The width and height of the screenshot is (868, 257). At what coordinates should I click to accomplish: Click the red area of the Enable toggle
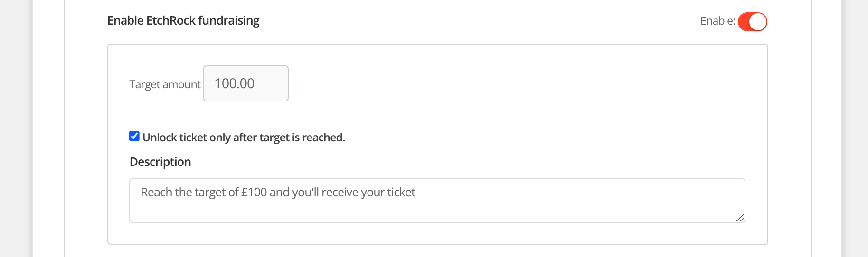point(744,22)
